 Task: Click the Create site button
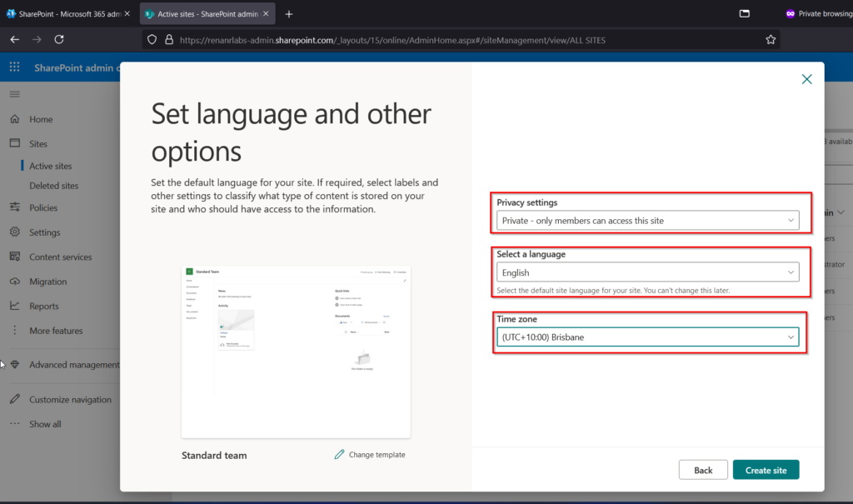tap(766, 470)
